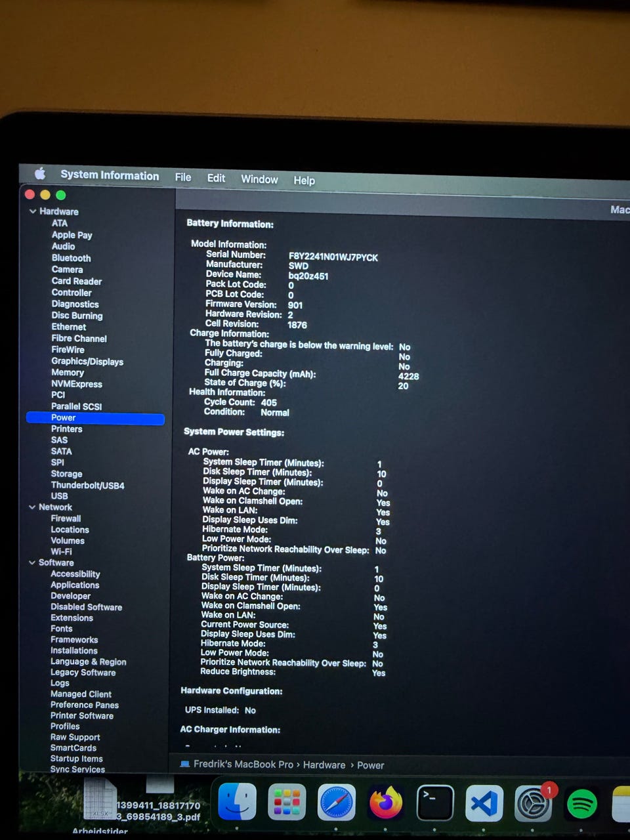The width and height of the screenshot is (630, 840).
Task: Open the Window menu
Action: [x=259, y=179]
